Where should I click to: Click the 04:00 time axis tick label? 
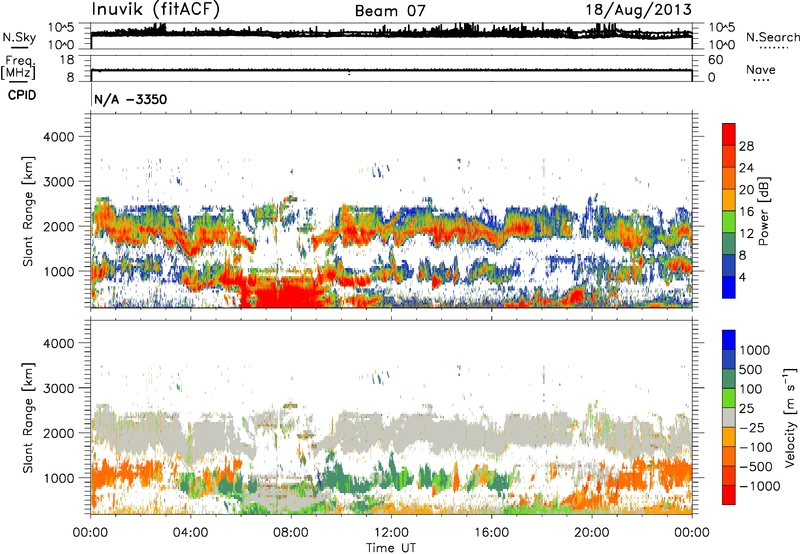coord(190,533)
